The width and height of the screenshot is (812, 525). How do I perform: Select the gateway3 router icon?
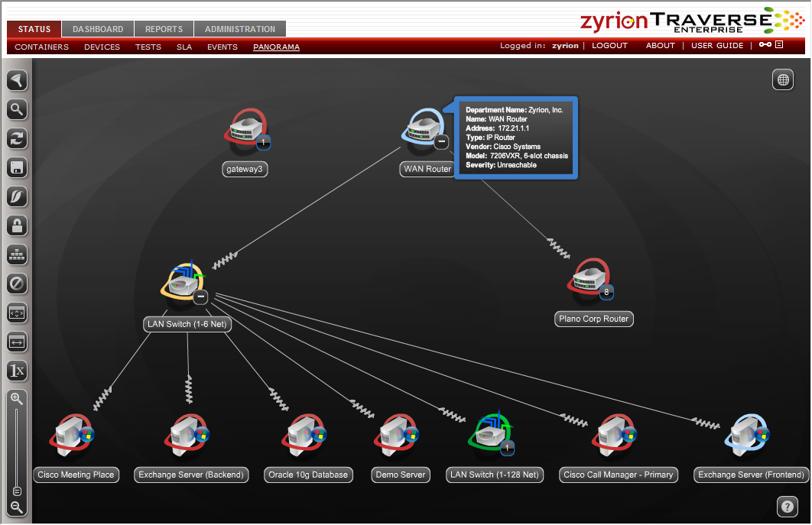246,129
